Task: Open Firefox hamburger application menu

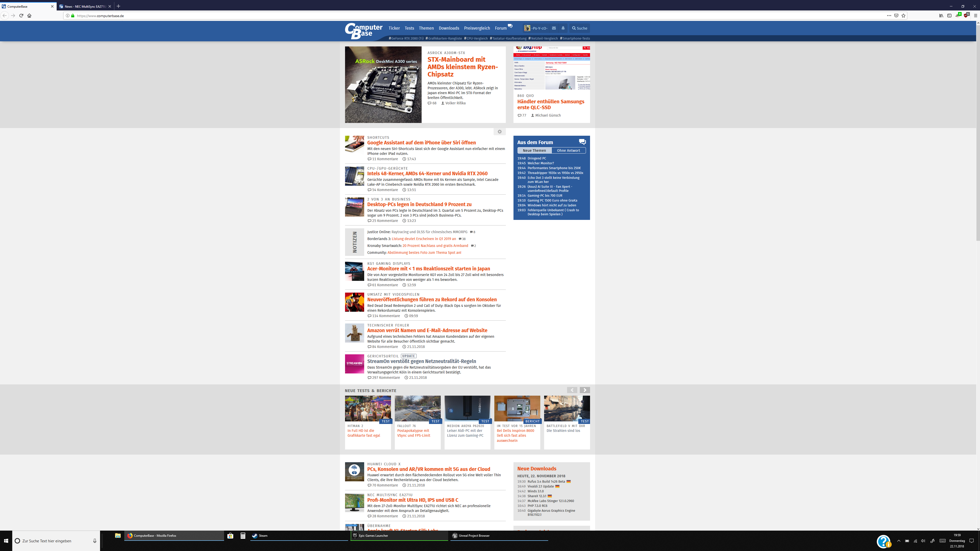Action: tap(975, 16)
